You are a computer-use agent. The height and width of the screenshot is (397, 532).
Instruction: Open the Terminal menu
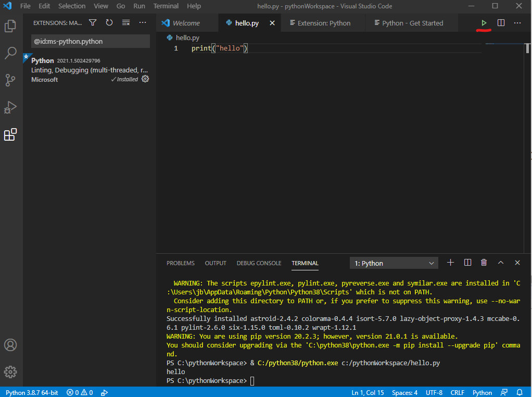point(166,6)
